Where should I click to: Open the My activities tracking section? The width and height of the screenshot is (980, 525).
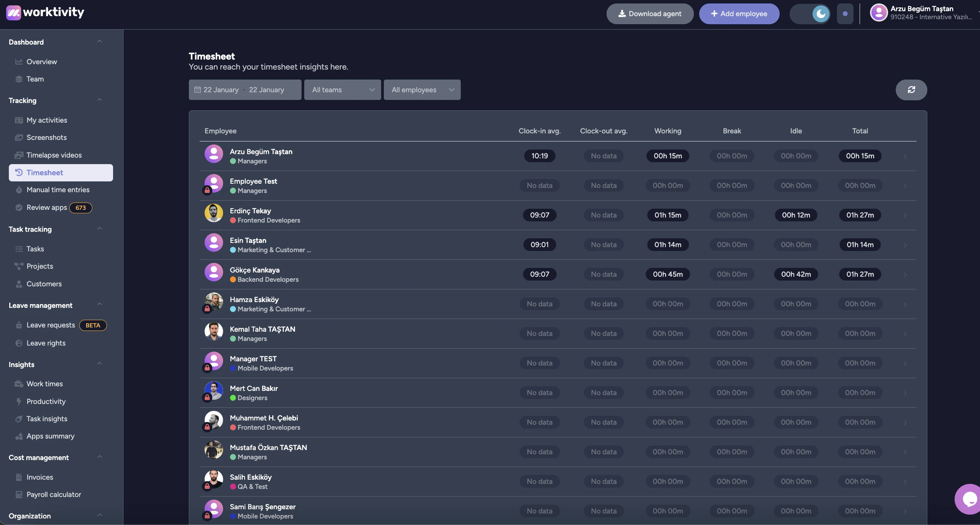tap(47, 120)
